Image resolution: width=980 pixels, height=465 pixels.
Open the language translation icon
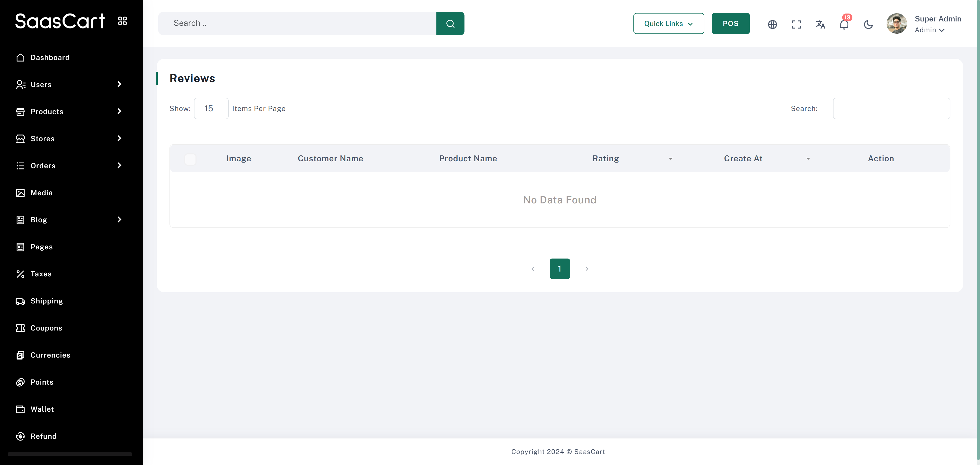820,24
